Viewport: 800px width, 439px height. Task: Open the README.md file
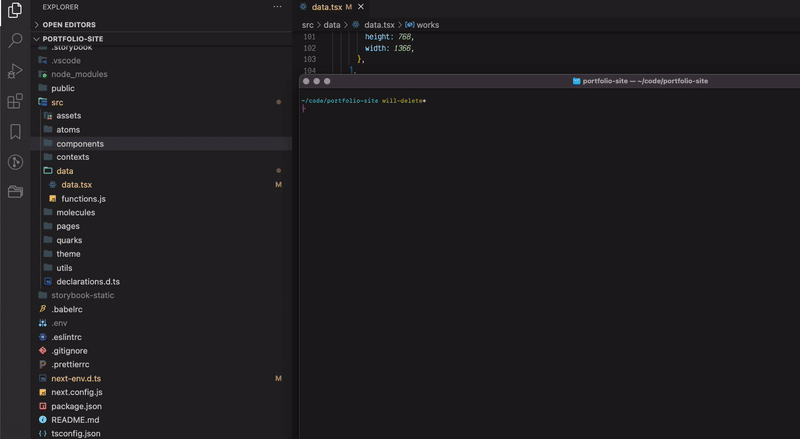click(x=75, y=421)
